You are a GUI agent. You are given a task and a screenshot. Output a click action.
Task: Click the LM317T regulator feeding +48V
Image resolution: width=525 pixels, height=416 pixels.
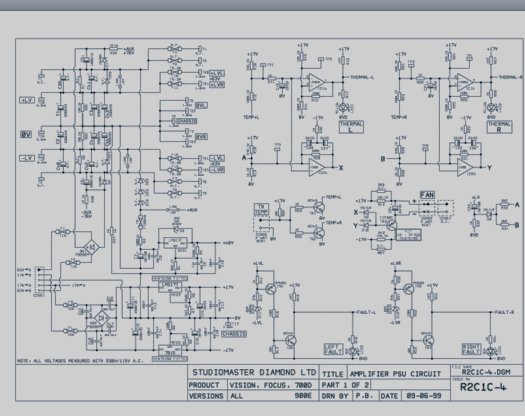pyautogui.click(x=175, y=243)
